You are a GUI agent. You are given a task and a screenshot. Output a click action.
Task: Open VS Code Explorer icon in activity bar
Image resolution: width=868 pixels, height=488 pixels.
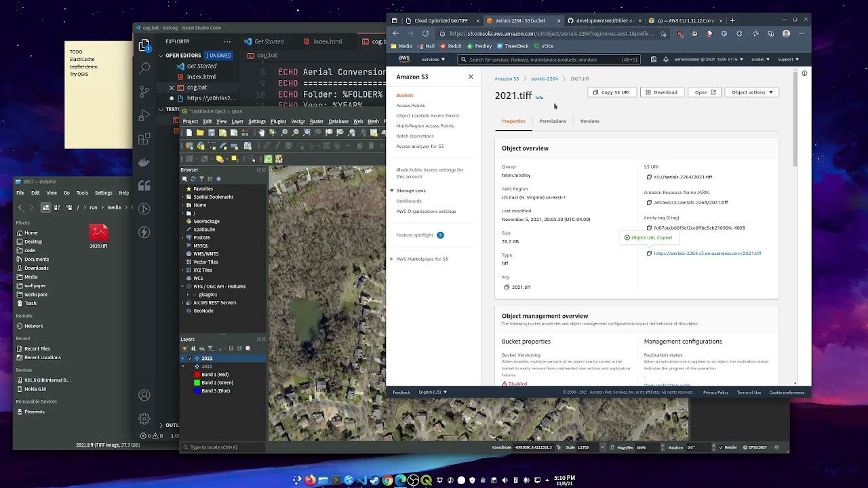(144, 46)
